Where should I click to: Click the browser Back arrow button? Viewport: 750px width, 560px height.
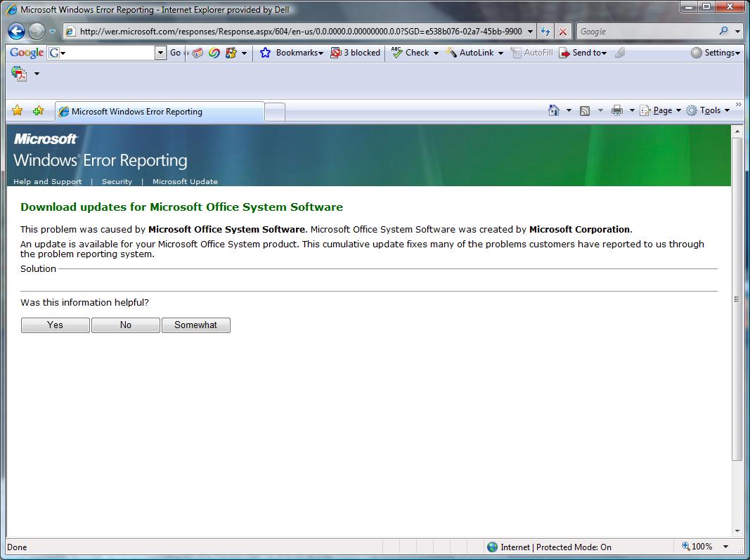[17, 31]
